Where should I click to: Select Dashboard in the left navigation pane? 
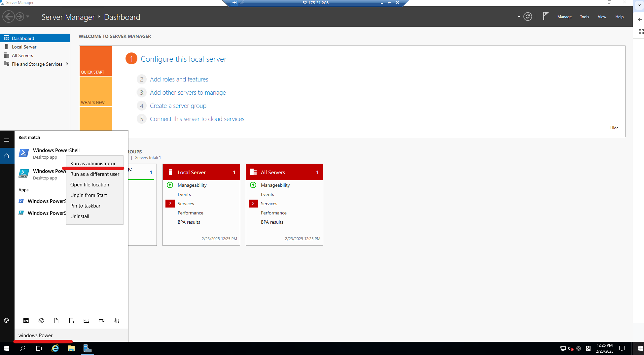click(x=35, y=38)
